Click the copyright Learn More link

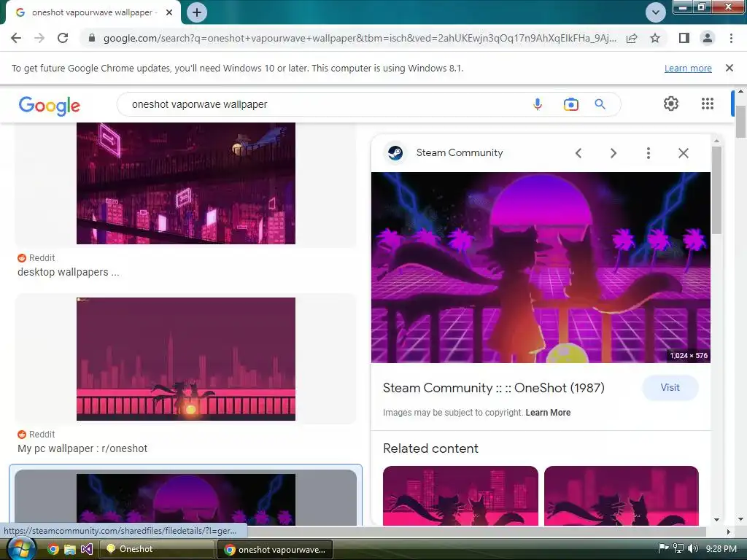tap(548, 413)
